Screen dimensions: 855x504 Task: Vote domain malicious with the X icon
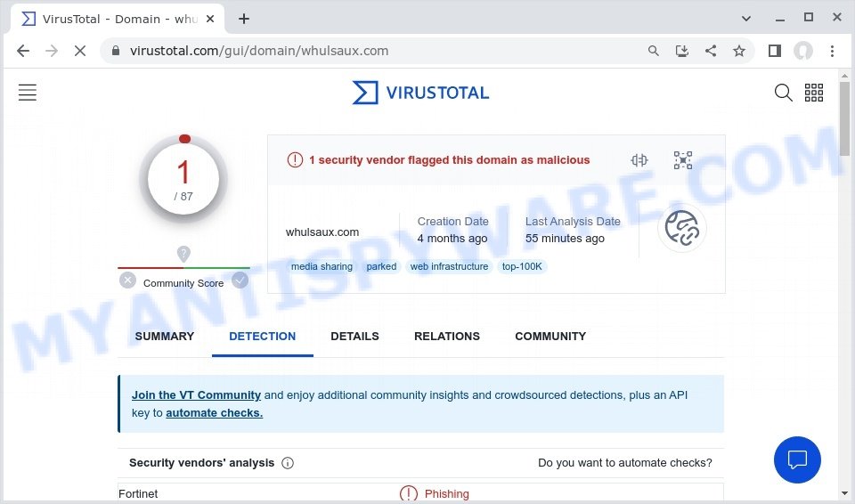(127, 280)
